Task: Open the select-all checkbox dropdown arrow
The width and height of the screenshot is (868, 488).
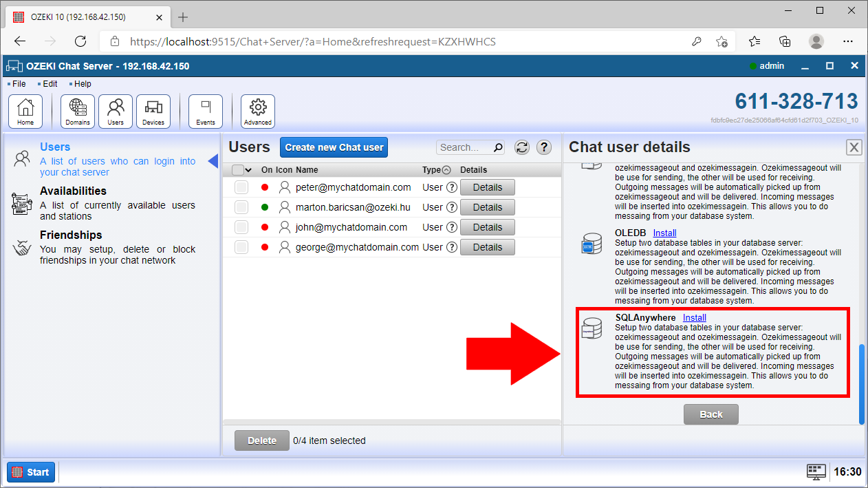Action: [x=249, y=170]
